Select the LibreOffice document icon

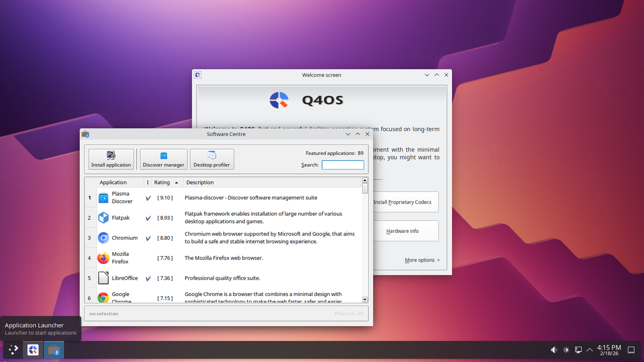tap(103, 278)
